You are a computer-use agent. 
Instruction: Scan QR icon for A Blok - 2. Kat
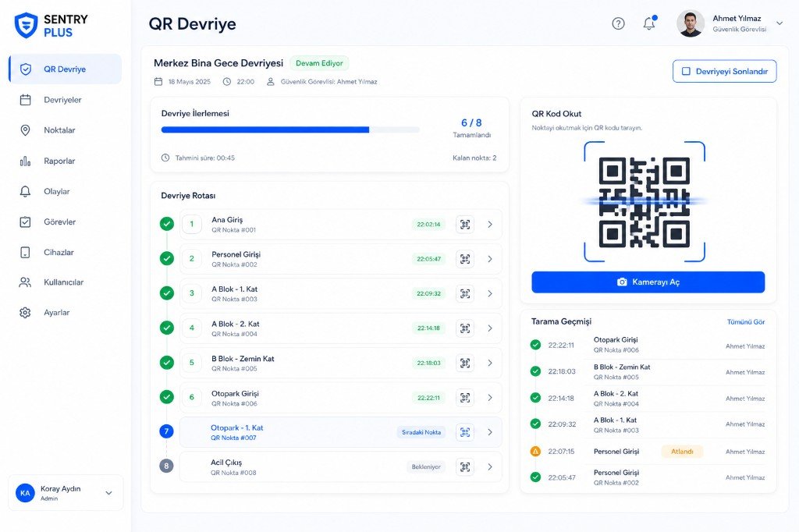click(x=465, y=328)
